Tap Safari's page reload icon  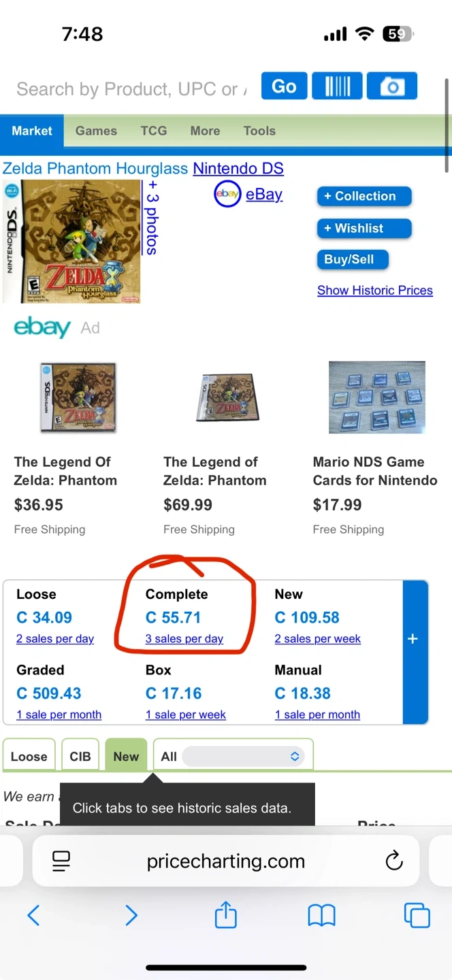(x=394, y=861)
